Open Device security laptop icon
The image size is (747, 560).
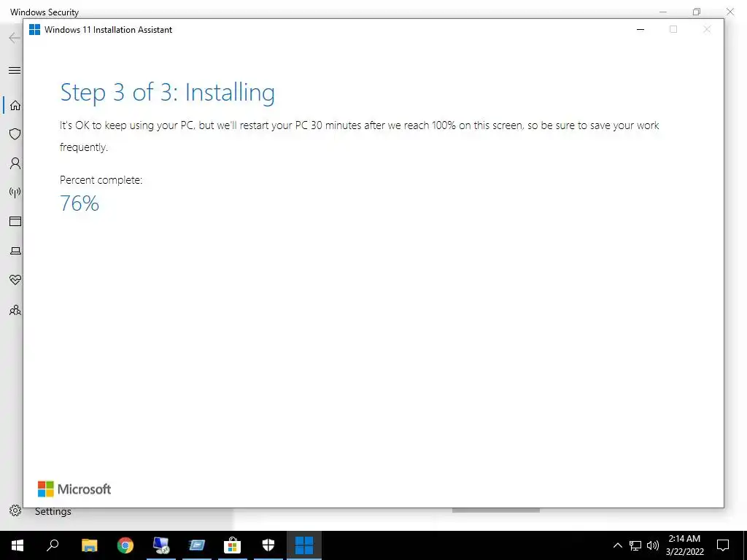coord(15,251)
